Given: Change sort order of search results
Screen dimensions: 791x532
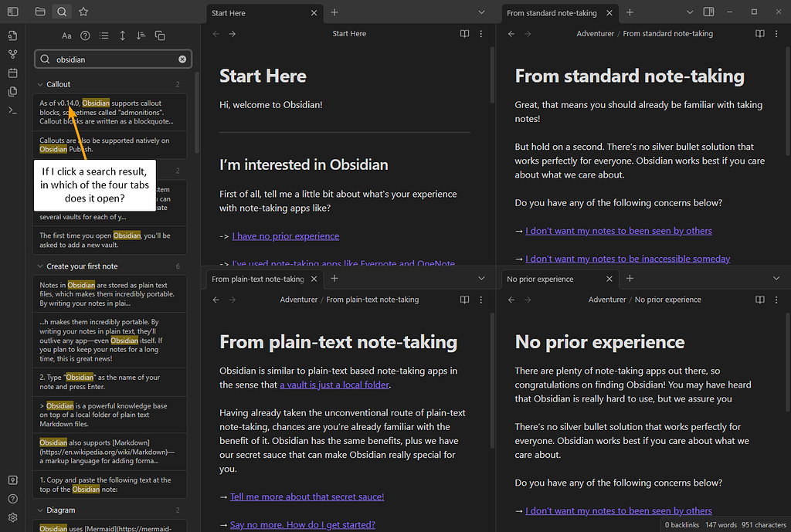Looking at the screenshot, I should 141,36.
